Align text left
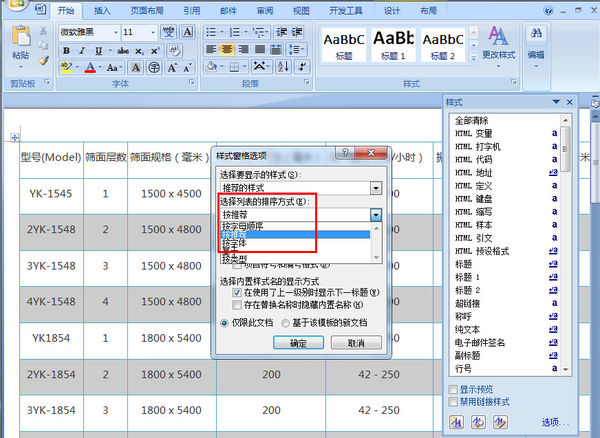Image resolution: width=600 pixels, height=438 pixels. click(x=211, y=49)
